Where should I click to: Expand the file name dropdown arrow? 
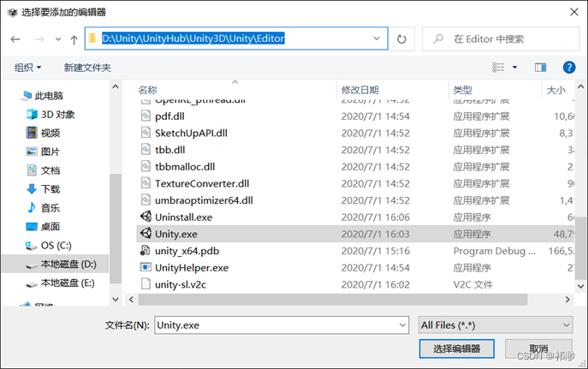(x=402, y=325)
